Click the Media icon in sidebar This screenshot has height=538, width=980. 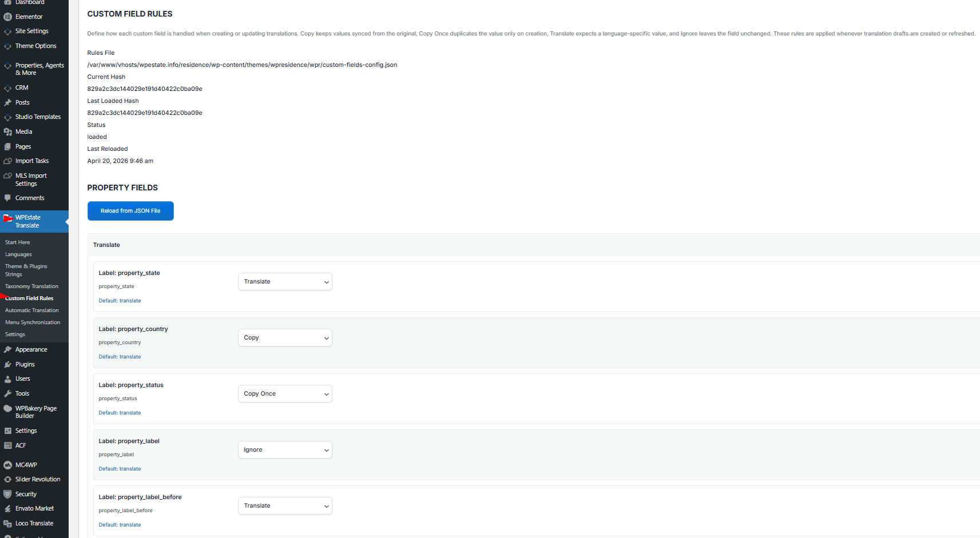coord(7,131)
